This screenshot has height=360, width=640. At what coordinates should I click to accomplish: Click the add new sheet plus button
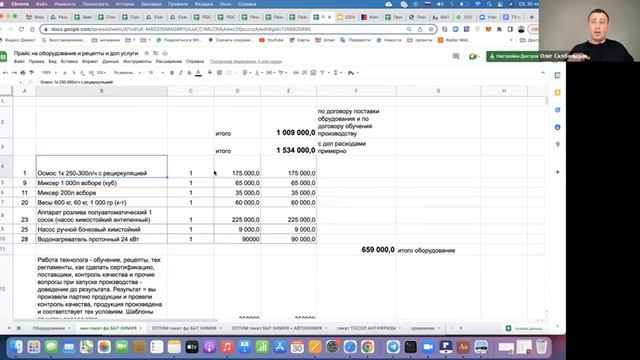point(9,328)
